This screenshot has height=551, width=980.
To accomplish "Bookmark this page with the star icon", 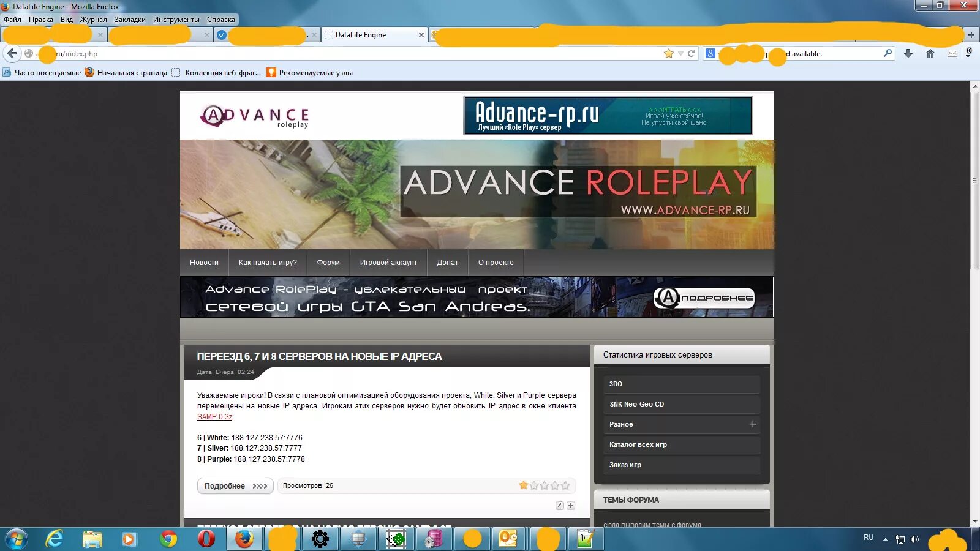I will 668,53.
